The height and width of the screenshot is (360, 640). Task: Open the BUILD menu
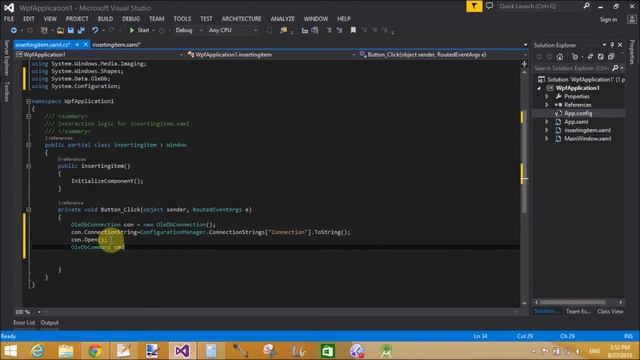(x=105, y=19)
